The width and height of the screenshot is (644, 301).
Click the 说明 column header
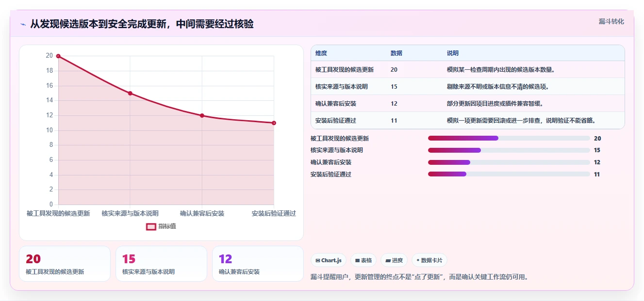(453, 53)
